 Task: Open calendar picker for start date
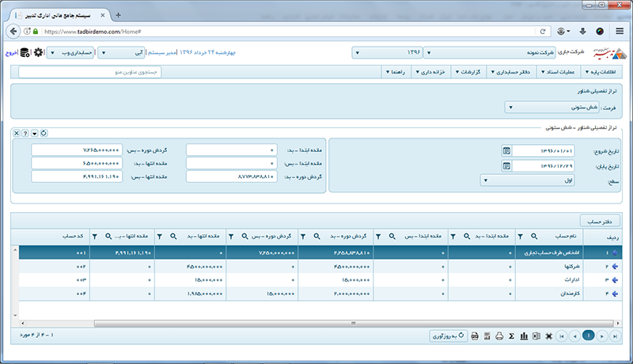tap(506, 150)
